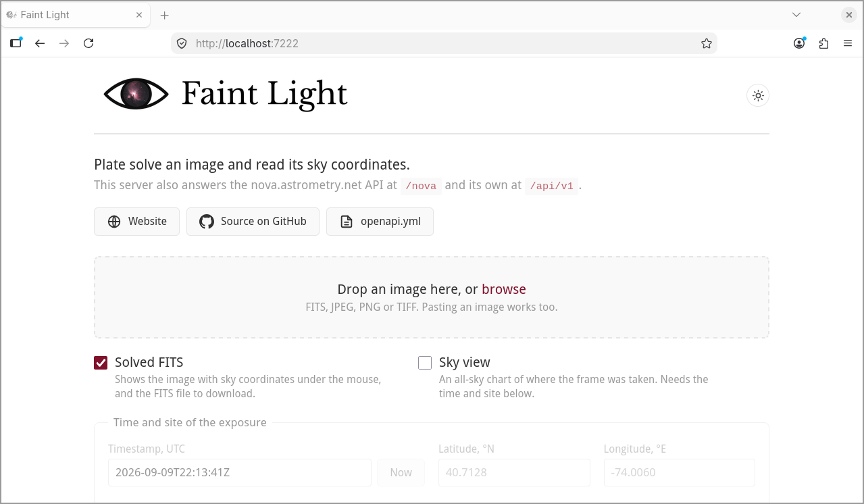The image size is (864, 504).
Task: Click the image drop area
Action: pyautogui.click(x=432, y=297)
